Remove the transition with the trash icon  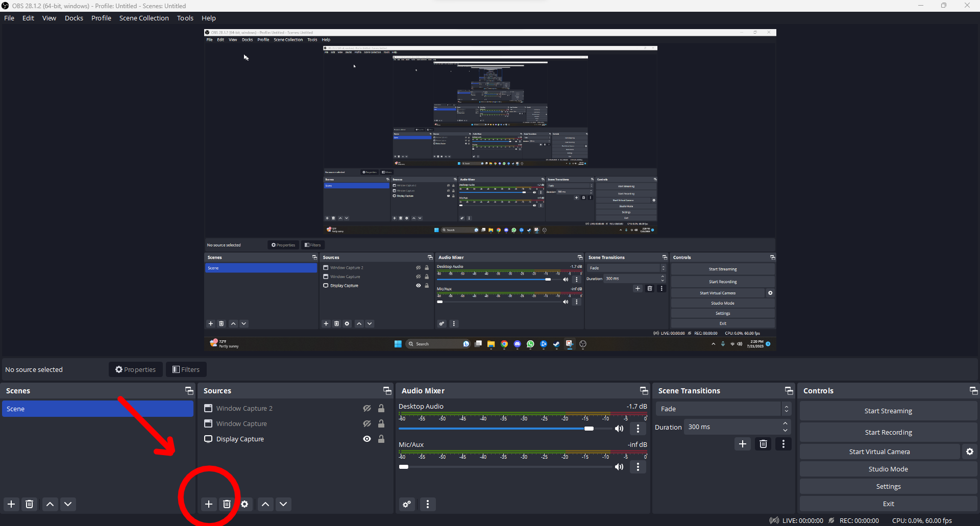click(x=763, y=444)
